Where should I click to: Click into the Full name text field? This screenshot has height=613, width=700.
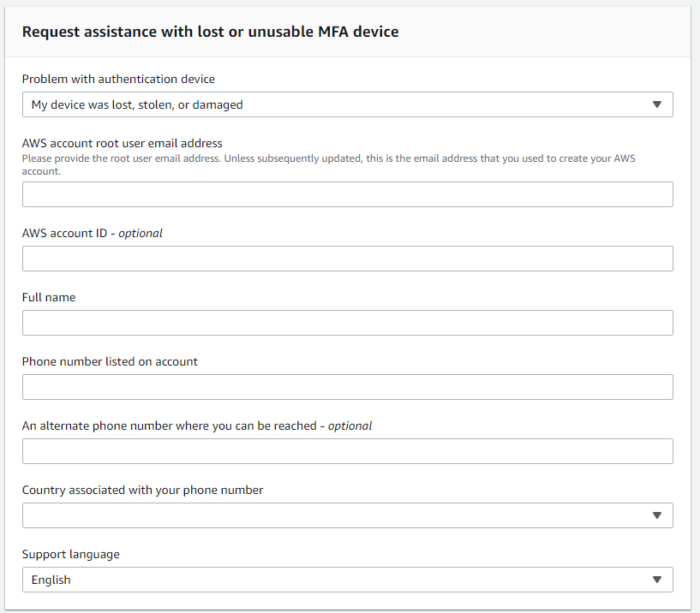[347, 323]
